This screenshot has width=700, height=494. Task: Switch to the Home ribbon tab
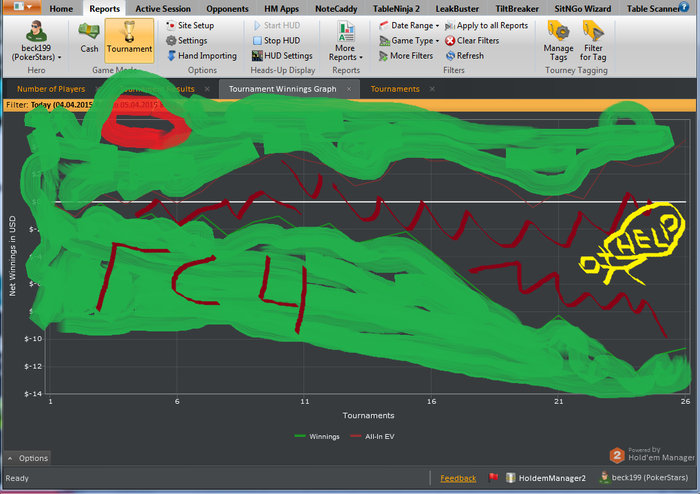61,8
